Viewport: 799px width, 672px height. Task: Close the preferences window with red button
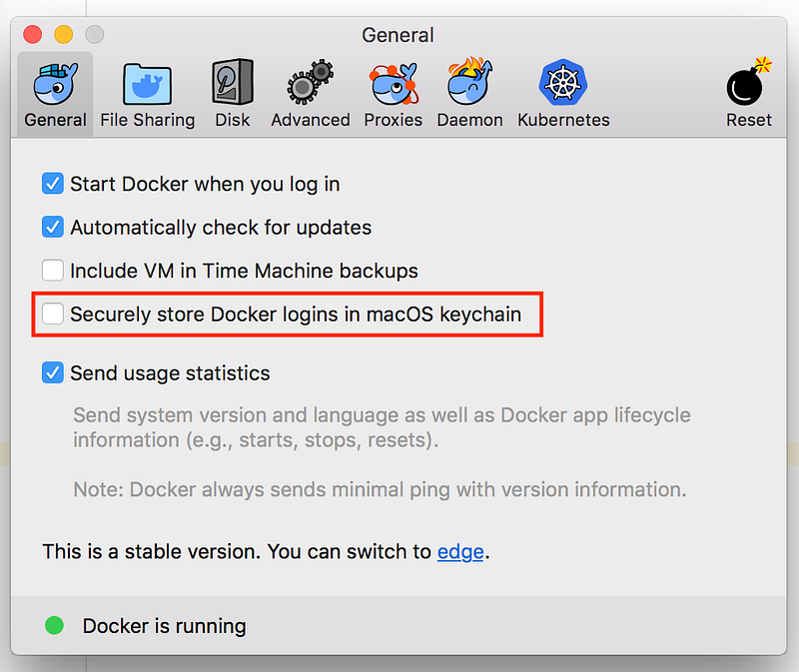[33, 35]
